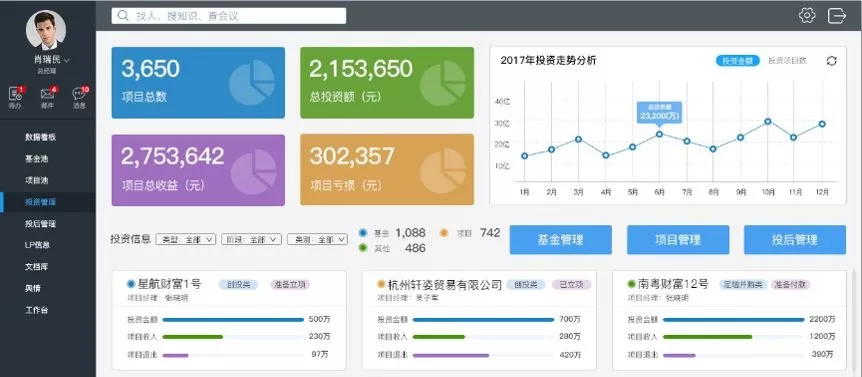
Task: Click the 2,753,642 项目总收益 card
Action: (198, 170)
